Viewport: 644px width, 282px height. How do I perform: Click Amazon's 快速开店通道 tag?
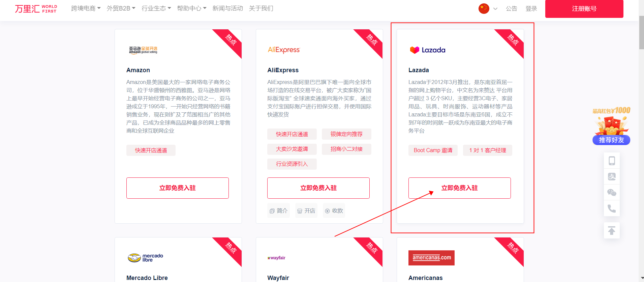point(151,150)
